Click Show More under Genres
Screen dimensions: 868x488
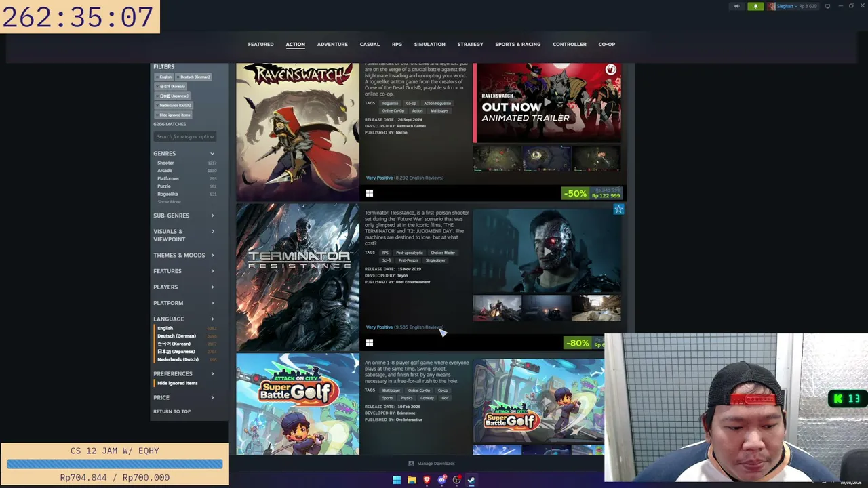(x=169, y=202)
